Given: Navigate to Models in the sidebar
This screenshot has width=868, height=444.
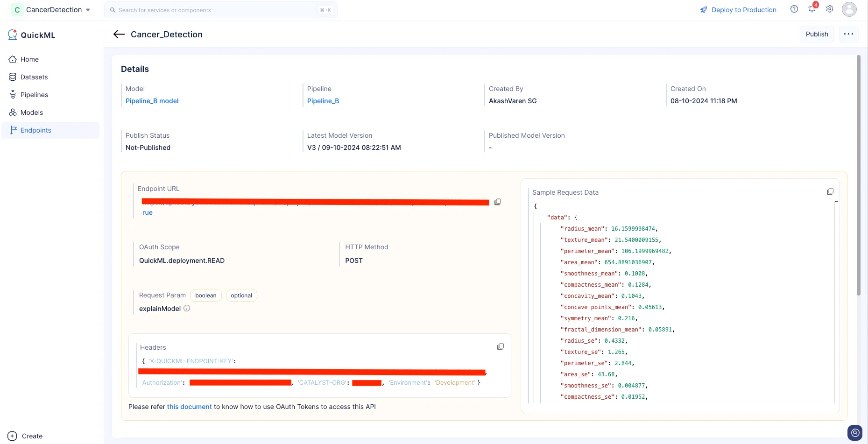Looking at the screenshot, I should pos(31,113).
